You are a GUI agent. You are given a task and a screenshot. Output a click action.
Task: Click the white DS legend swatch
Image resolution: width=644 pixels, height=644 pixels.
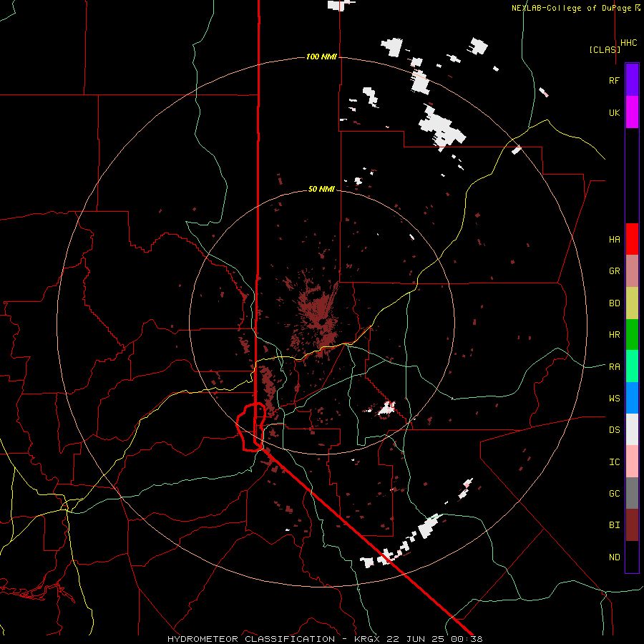[632, 429]
